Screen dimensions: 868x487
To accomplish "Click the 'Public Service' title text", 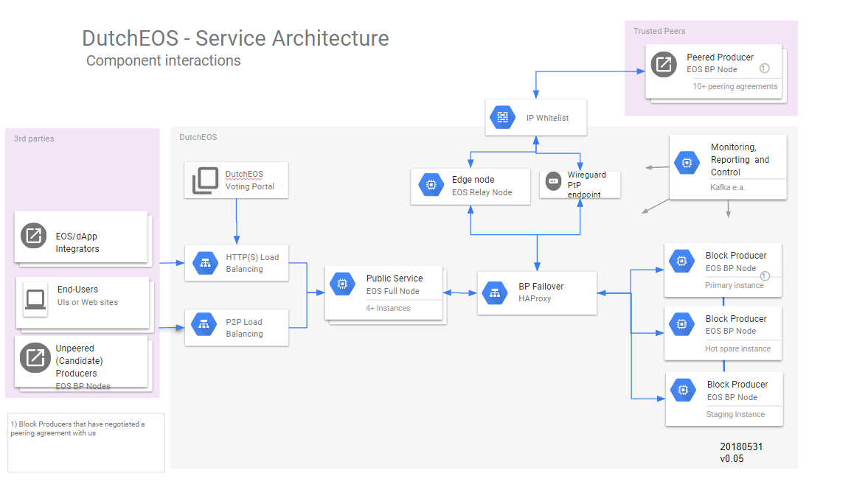I will [x=395, y=278].
